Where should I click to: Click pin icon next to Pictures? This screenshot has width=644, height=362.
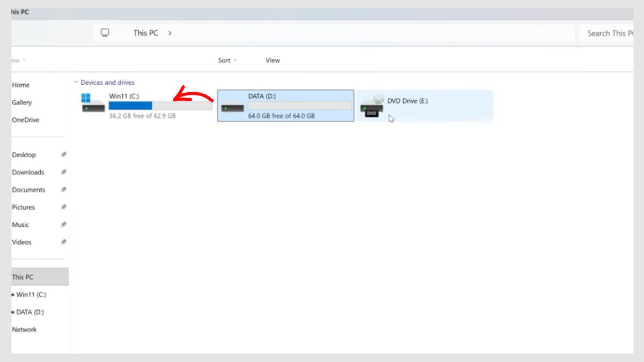tap(63, 207)
